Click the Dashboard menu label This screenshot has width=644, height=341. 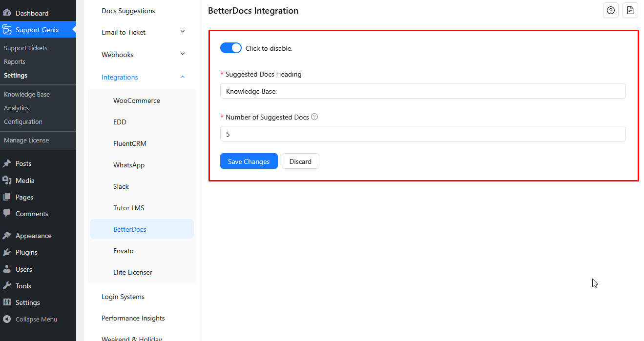click(x=32, y=13)
